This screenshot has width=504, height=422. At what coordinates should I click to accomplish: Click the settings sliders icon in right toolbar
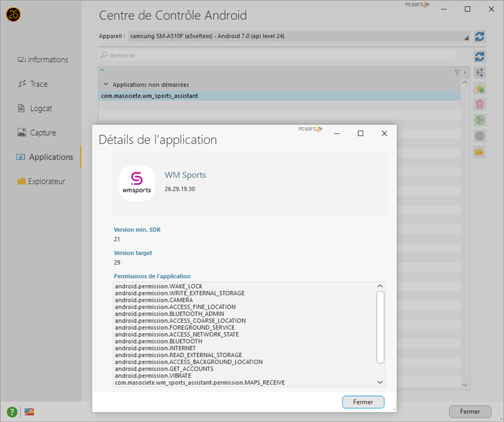pos(479,73)
